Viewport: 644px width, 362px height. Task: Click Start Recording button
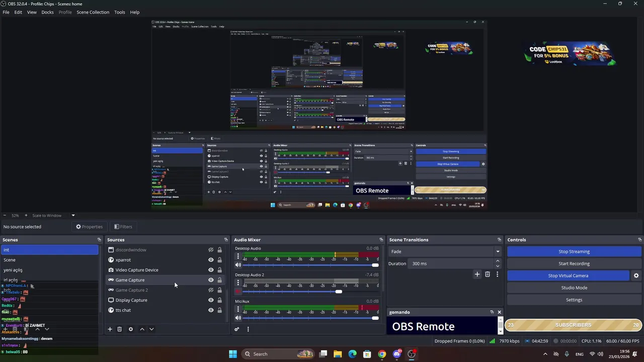[574, 263]
